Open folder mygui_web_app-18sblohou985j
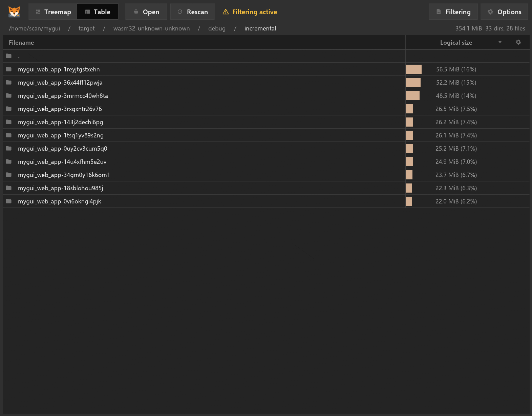The height and width of the screenshot is (416, 532). pyautogui.click(x=61, y=188)
